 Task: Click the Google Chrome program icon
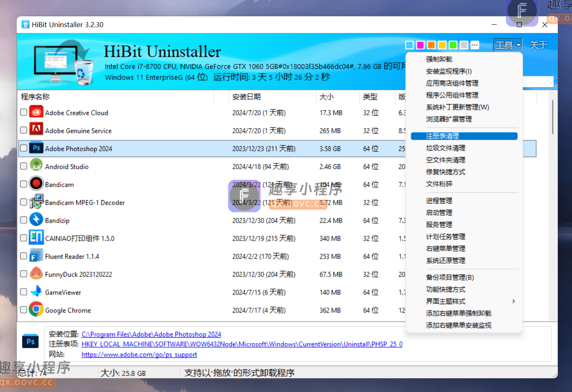(36, 310)
